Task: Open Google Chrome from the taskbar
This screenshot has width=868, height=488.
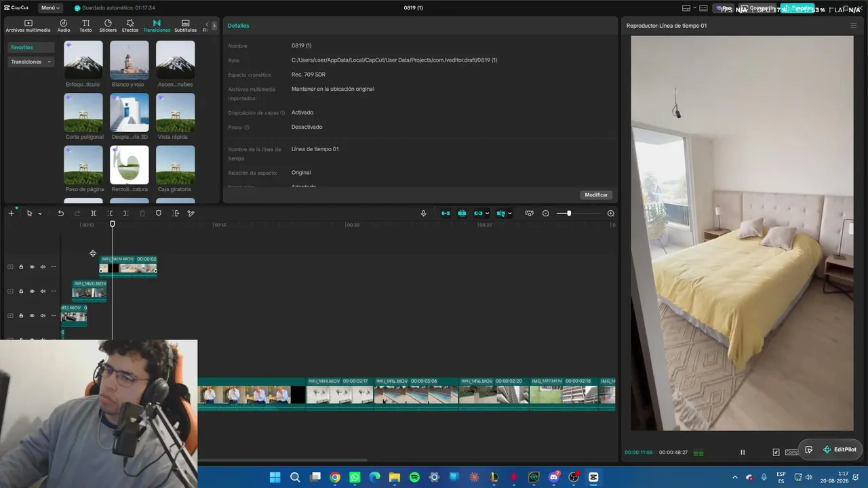Action: click(x=335, y=477)
